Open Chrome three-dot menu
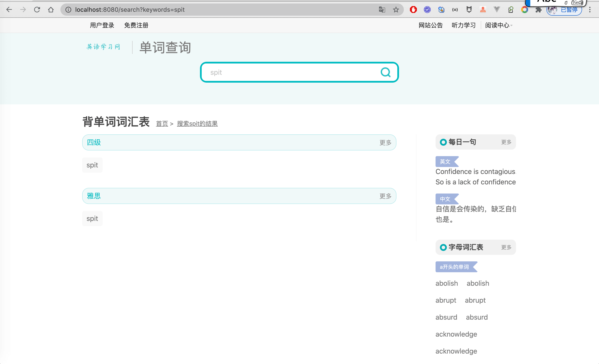 click(590, 10)
